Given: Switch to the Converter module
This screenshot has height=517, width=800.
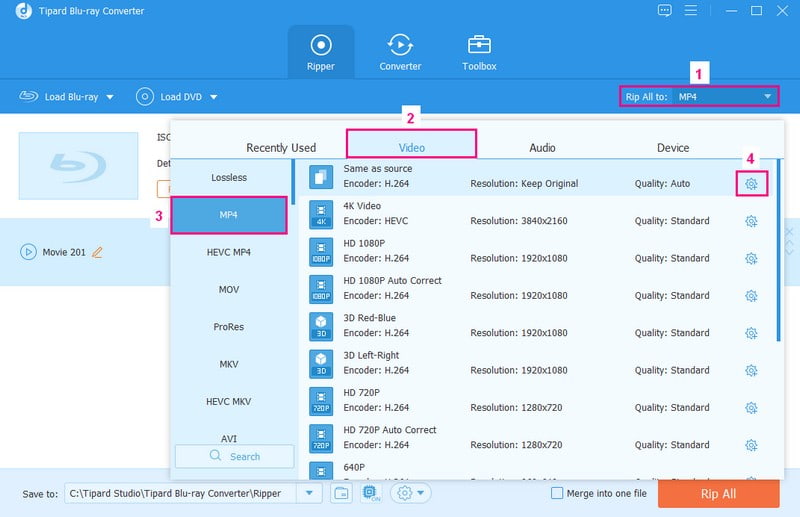Looking at the screenshot, I should [x=400, y=53].
